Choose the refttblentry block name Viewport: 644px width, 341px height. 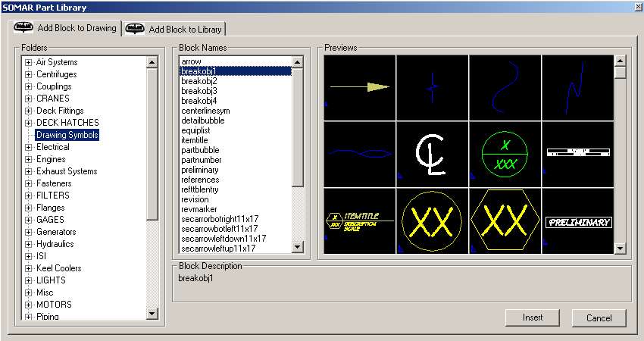tap(200, 189)
